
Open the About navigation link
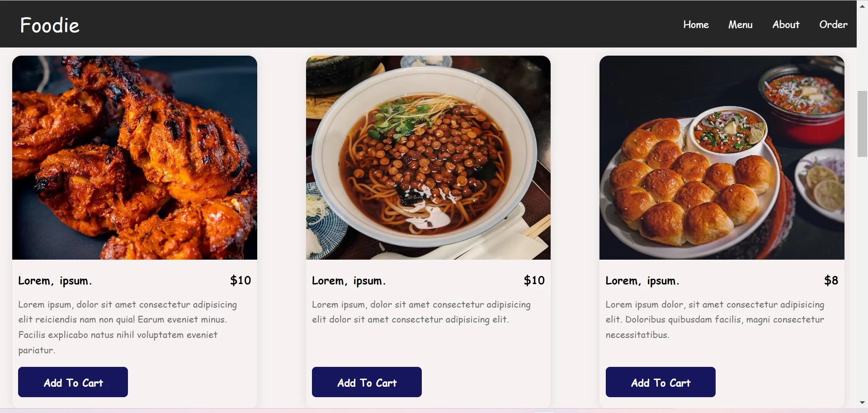pyautogui.click(x=785, y=24)
